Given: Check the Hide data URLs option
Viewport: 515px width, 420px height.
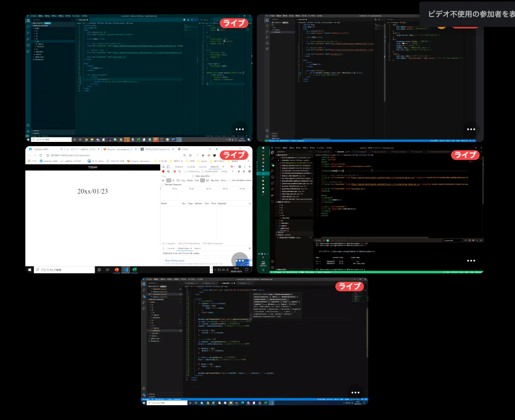Looking at the screenshot, I should (193, 176).
